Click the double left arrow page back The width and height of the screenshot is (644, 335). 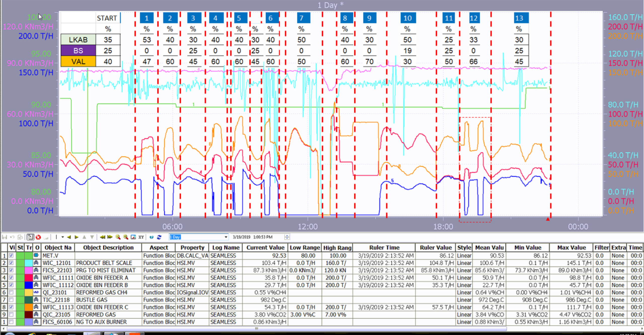[x=102, y=237]
